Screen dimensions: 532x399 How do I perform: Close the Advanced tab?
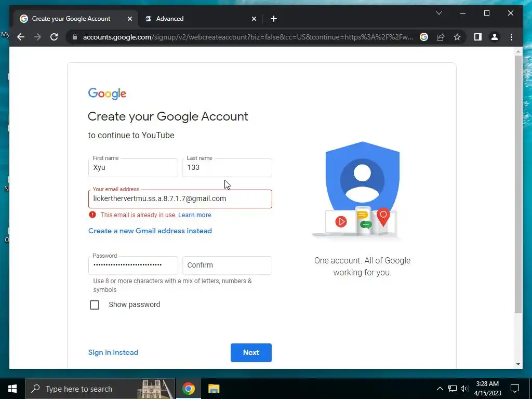[x=254, y=19]
